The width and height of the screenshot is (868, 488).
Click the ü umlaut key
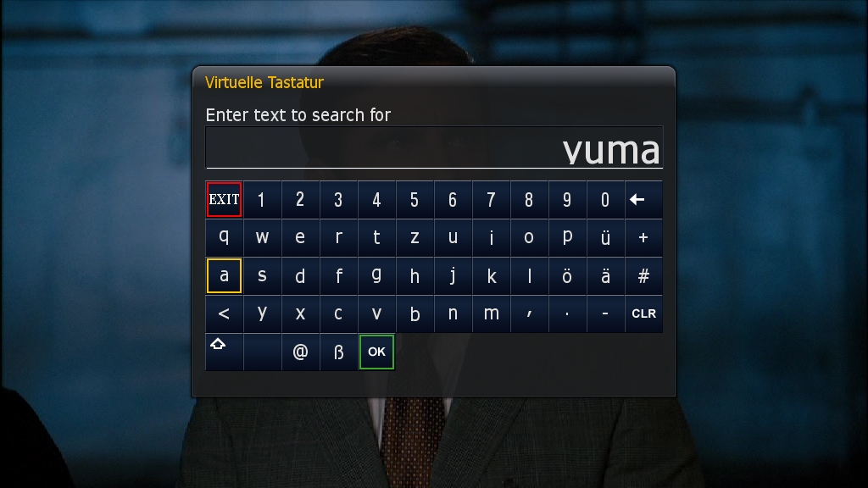coord(605,237)
